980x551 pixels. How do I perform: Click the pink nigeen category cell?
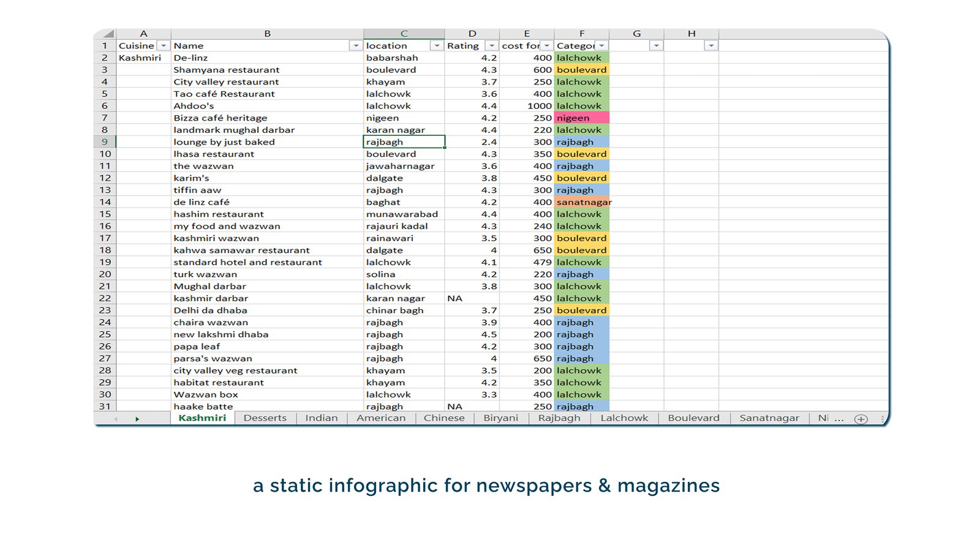pos(582,118)
